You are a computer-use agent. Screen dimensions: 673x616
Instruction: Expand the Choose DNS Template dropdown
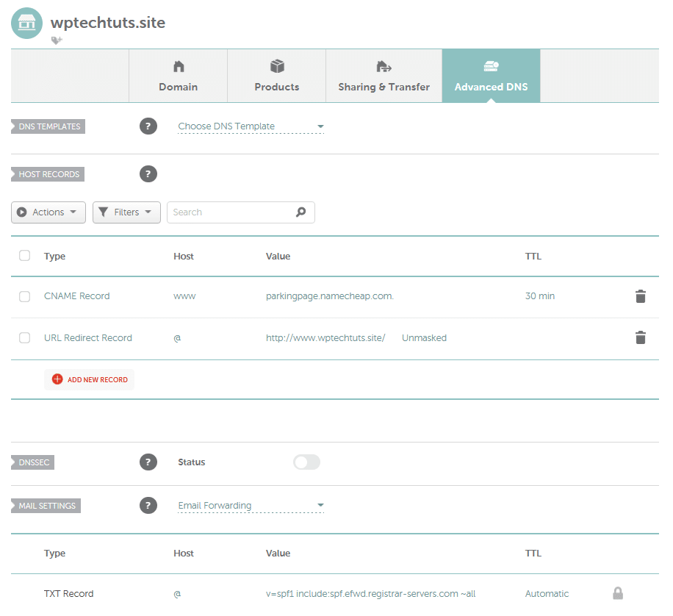(x=251, y=126)
